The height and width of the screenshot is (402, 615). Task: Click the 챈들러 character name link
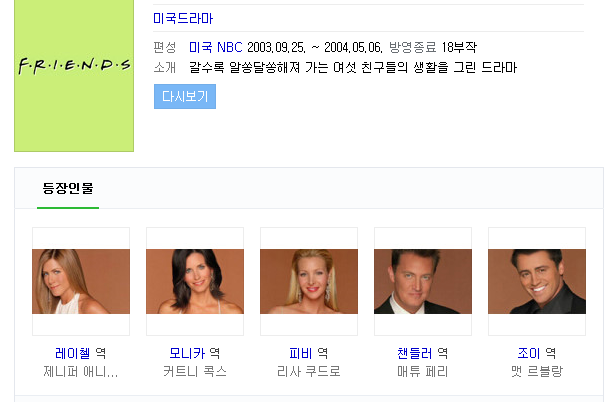click(x=415, y=353)
